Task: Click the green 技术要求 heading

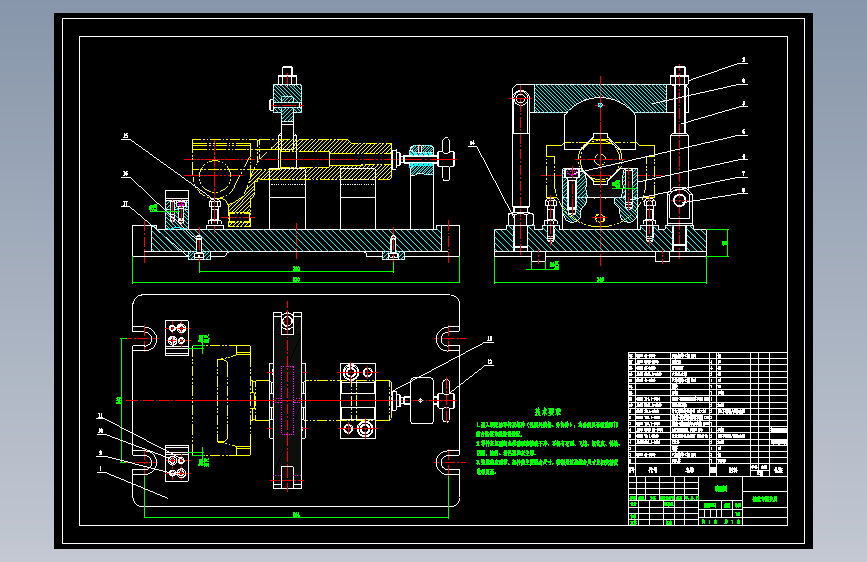Action: pos(548,412)
